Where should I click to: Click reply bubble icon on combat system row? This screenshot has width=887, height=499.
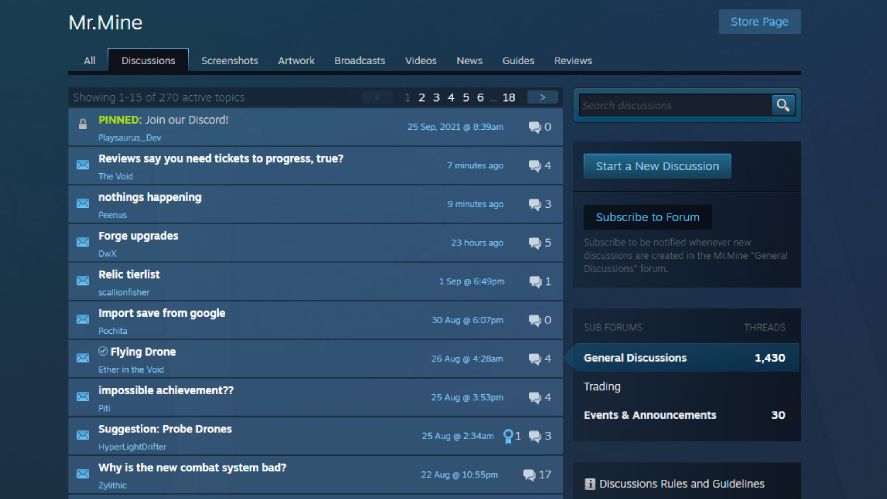[x=529, y=475]
